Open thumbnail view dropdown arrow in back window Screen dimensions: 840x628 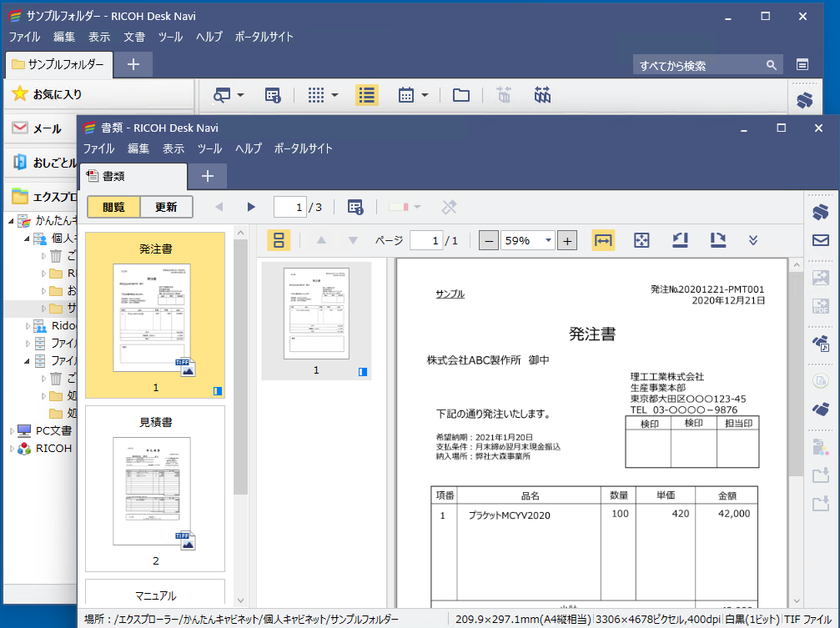point(334,95)
